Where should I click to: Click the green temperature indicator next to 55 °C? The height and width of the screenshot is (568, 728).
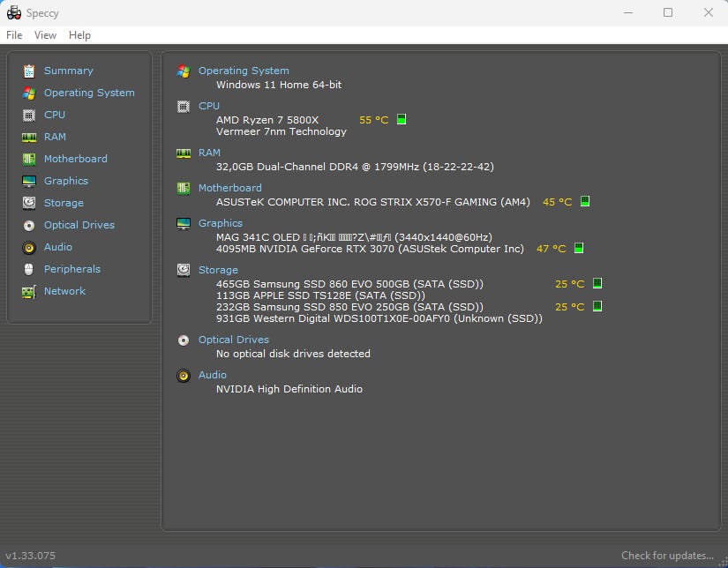pos(402,119)
